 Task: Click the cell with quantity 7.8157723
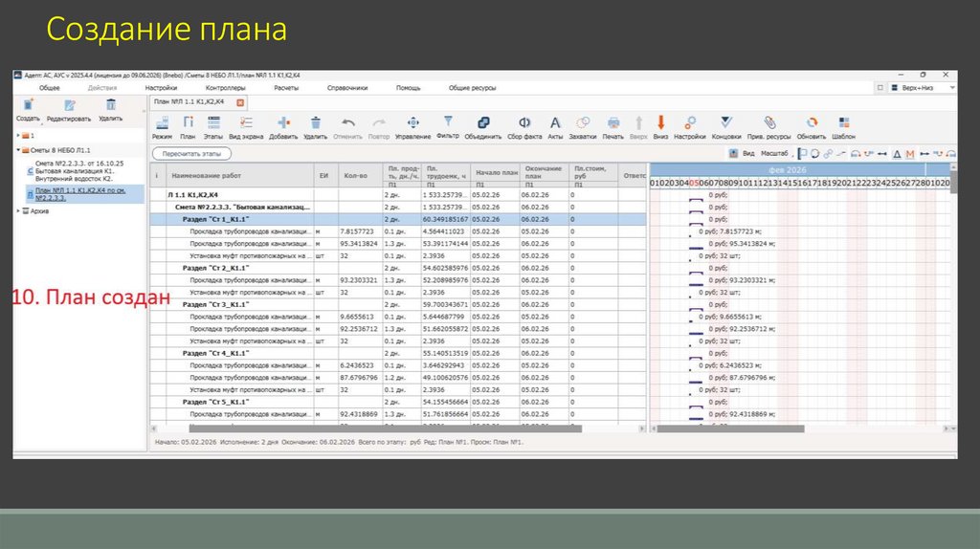[361, 231]
